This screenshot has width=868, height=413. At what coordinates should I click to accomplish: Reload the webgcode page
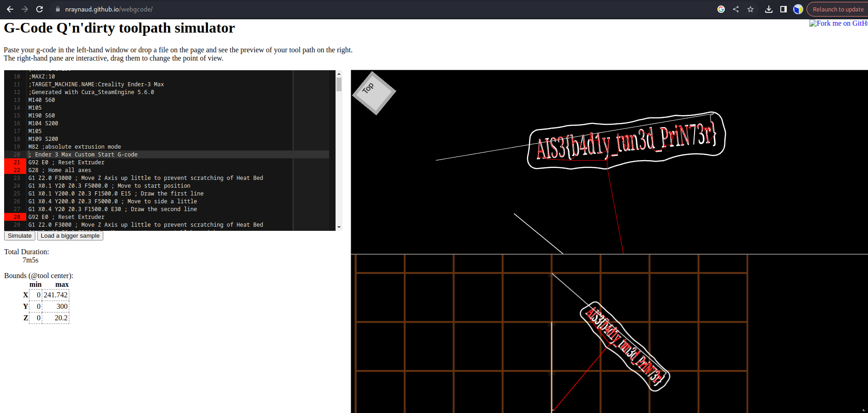(x=39, y=9)
